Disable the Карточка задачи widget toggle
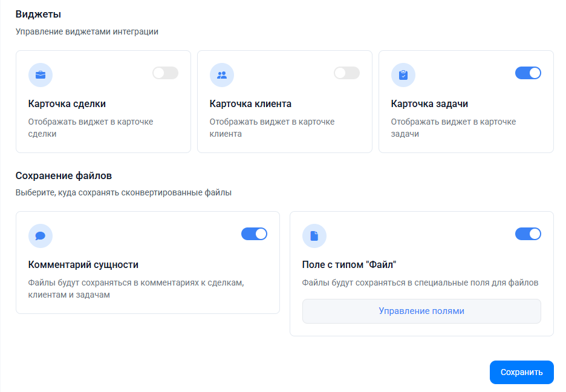 528,73
